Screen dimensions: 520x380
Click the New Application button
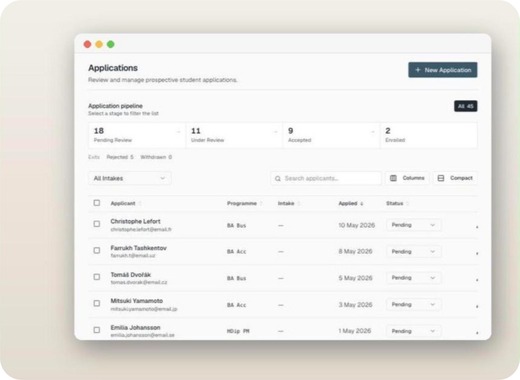[442, 70]
